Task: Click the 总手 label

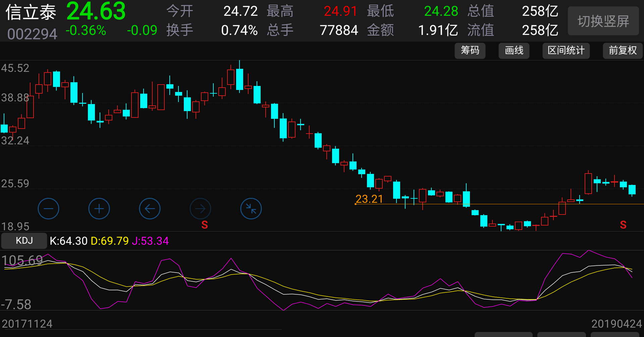Action: (280, 31)
